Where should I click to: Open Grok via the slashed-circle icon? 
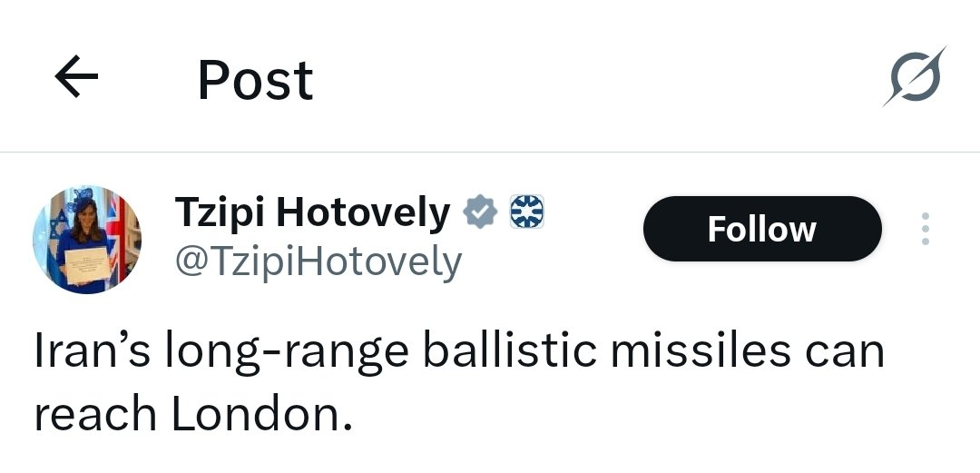pyautogui.click(x=915, y=76)
